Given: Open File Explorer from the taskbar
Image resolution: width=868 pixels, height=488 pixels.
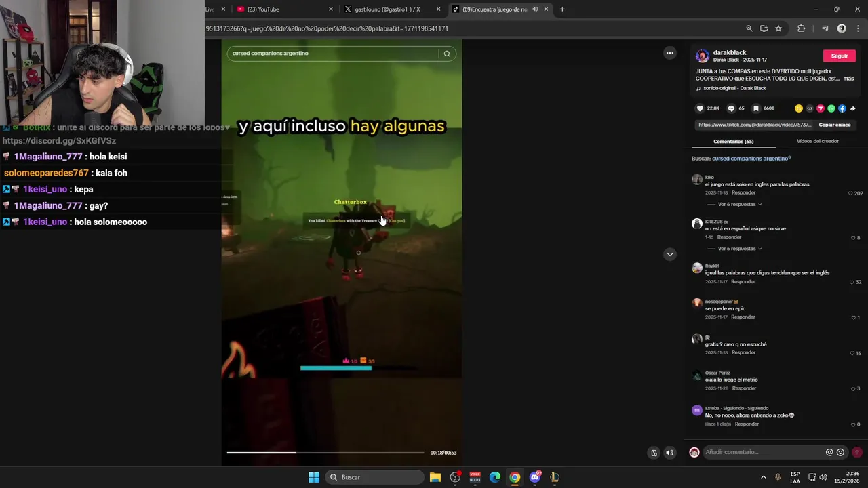Looking at the screenshot, I should pos(435,477).
